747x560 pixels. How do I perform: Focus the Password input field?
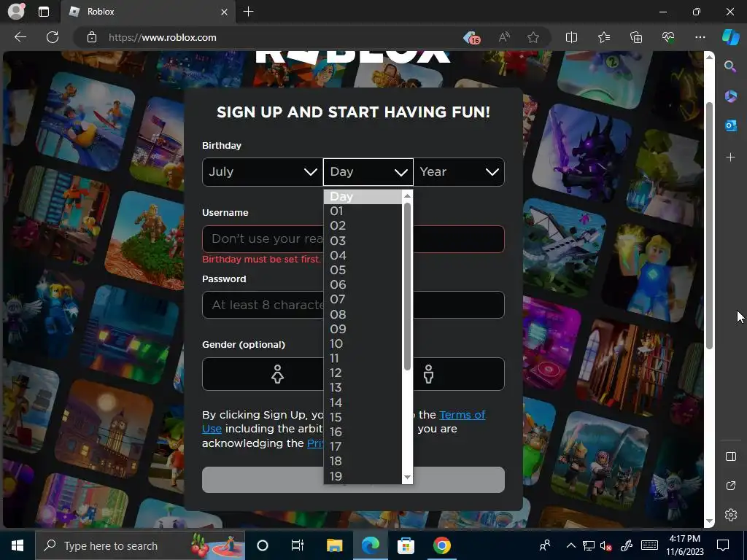[353, 305]
